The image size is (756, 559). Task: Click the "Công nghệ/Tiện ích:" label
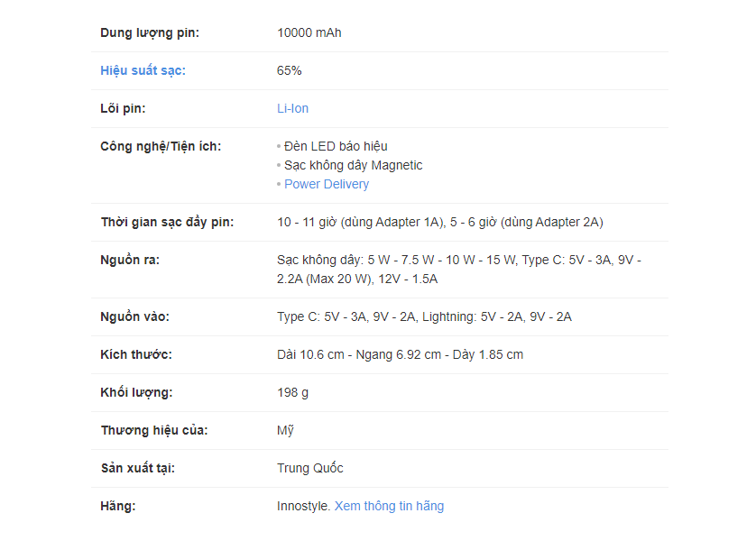[161, 146]
